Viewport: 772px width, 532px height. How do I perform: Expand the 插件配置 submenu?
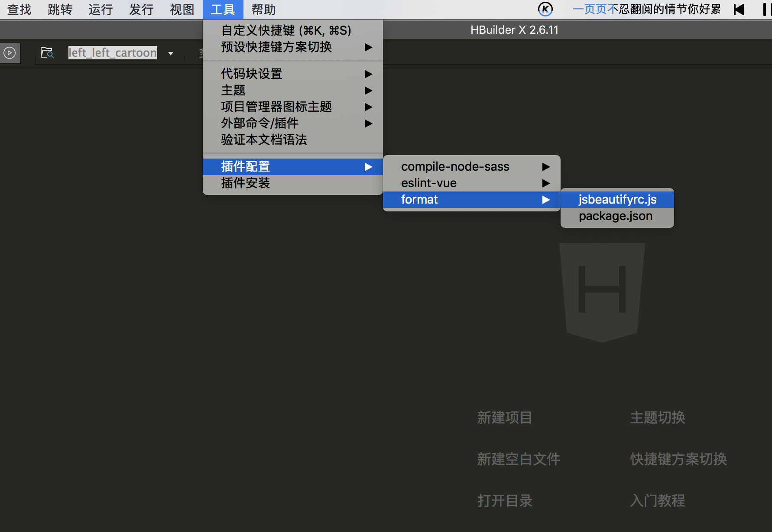click(293, 166)
